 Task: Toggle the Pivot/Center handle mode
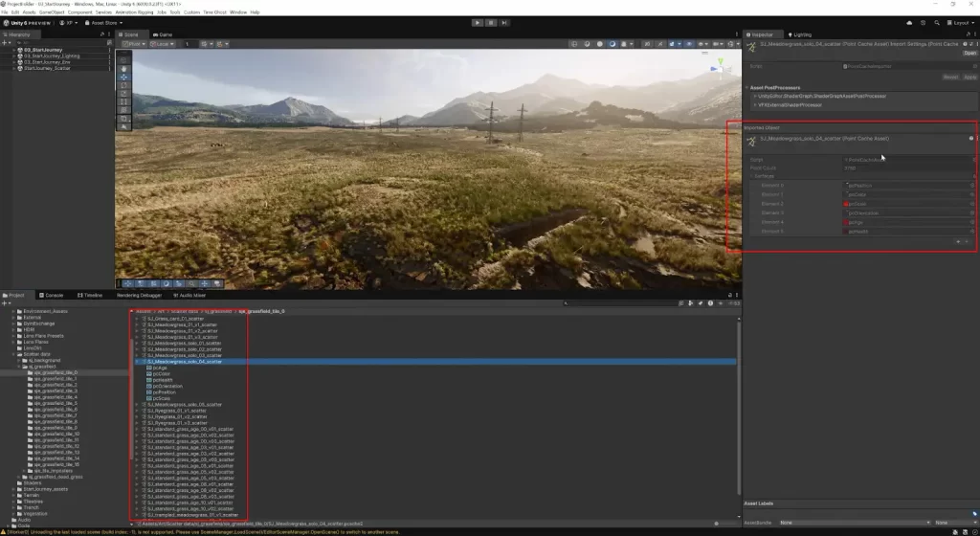tap(133, 44)
